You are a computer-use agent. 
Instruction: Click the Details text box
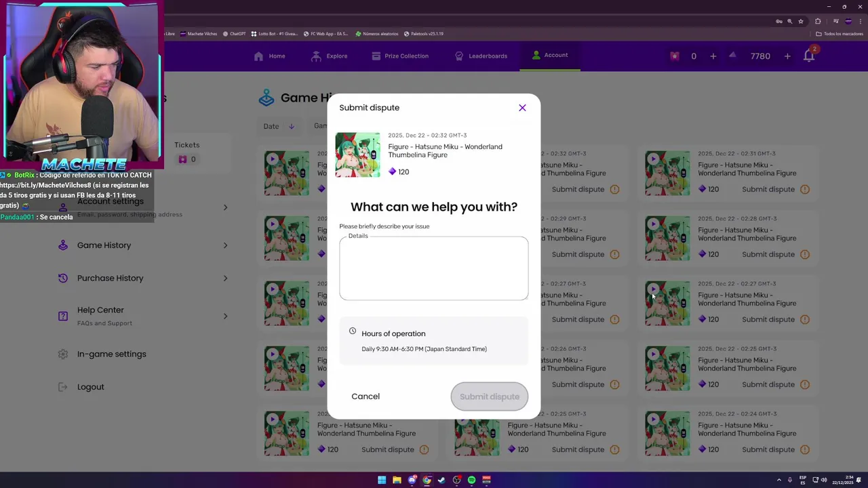[x=434, y=268]
